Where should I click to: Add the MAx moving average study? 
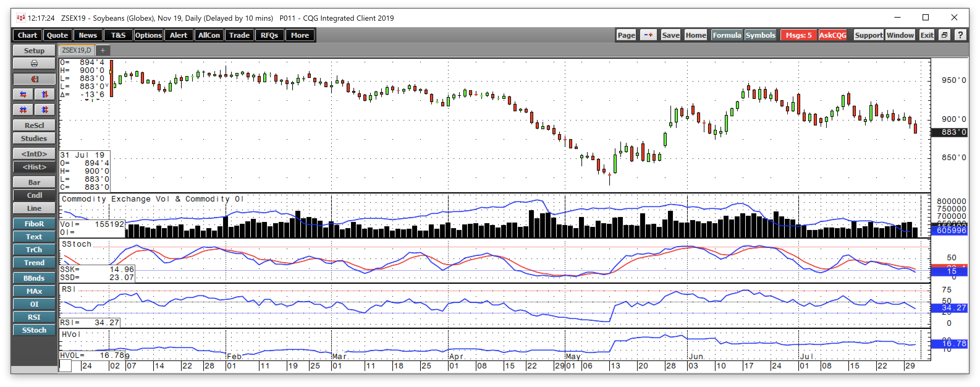(34, 291)
